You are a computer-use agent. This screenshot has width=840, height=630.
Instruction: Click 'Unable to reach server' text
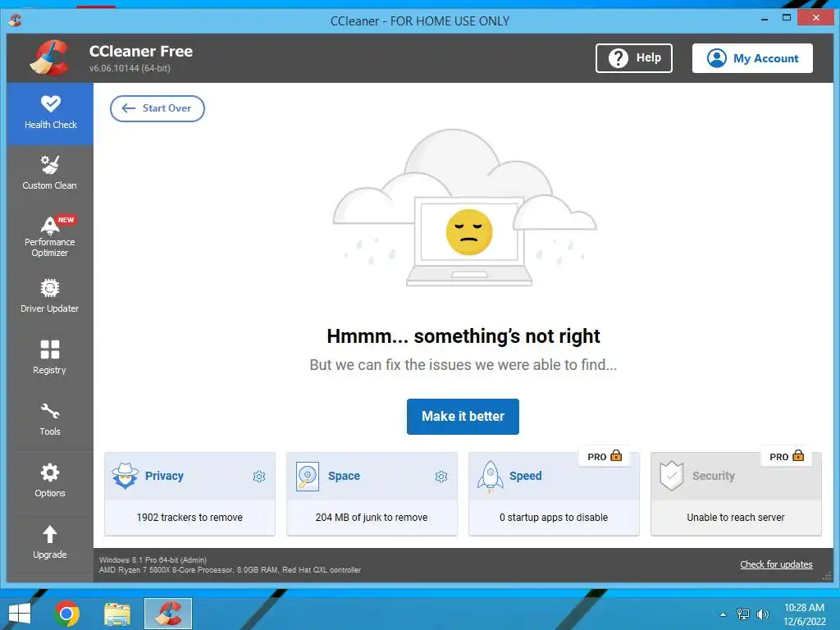(x=736, y=518)
